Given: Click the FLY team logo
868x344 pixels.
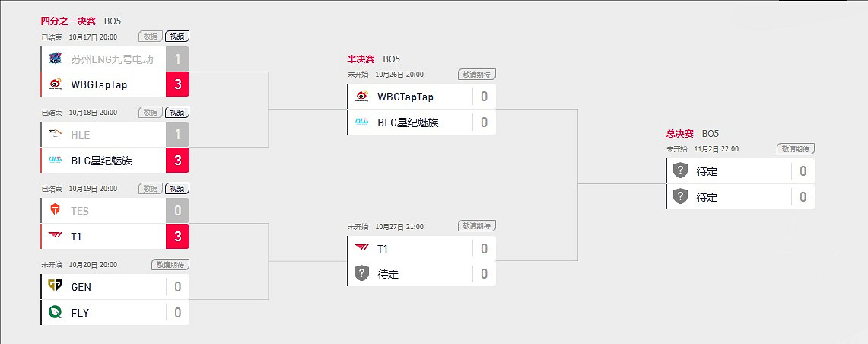Looking at the screenshot, I should (56, 312).
